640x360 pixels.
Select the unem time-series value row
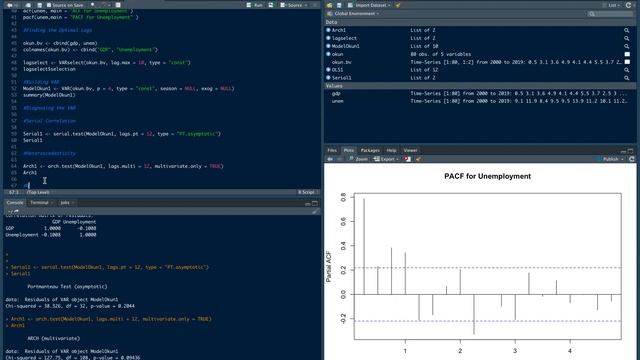(480, 101)
